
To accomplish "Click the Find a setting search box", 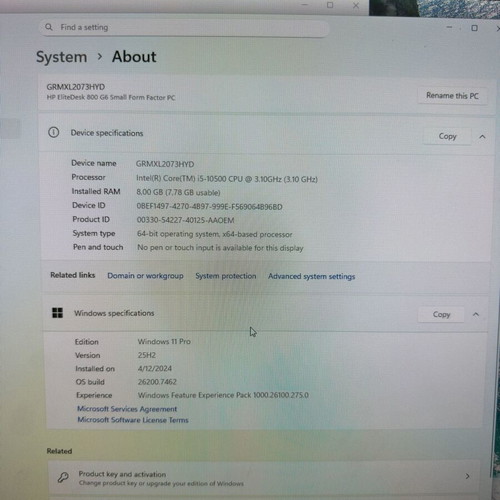I will click(184, 27).
